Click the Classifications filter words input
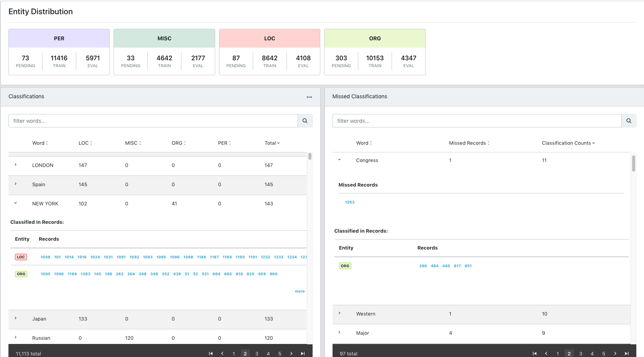The height and width of the screenshot is (357, 644). coord(153,121)
